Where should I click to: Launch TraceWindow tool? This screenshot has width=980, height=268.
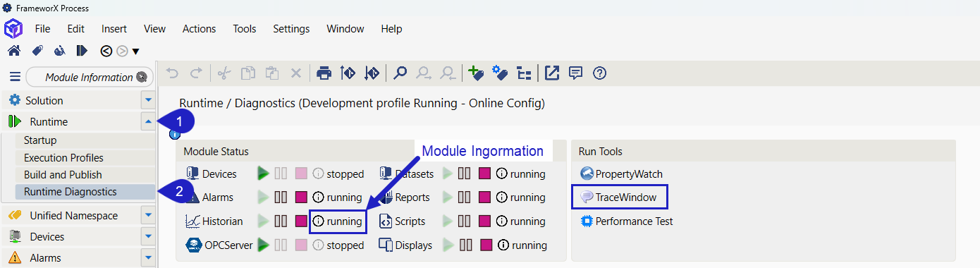(x=618, y=197)
